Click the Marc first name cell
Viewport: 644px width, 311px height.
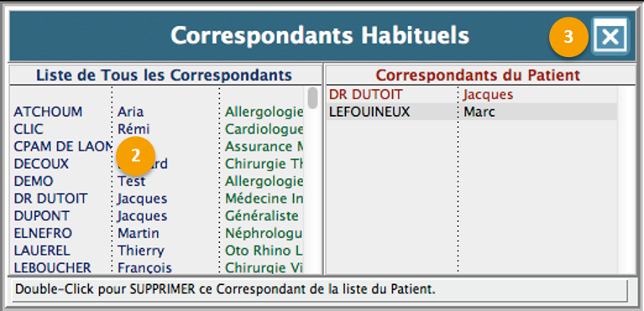pos(479,112)
